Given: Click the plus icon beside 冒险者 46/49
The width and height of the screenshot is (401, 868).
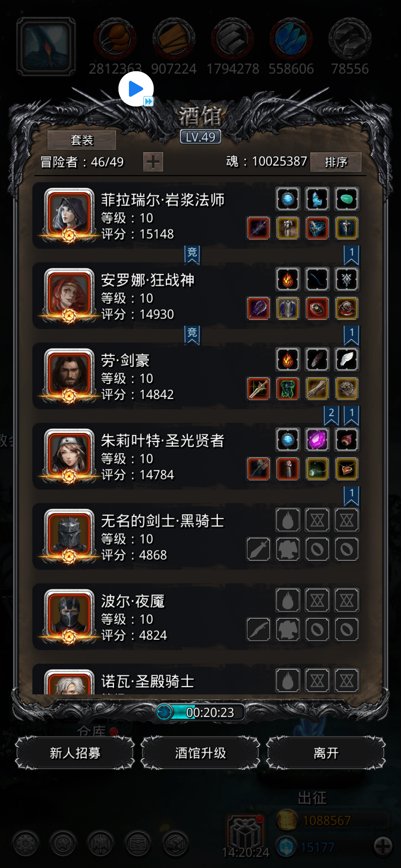Looking at the screenshot, I should click(153, 162).
